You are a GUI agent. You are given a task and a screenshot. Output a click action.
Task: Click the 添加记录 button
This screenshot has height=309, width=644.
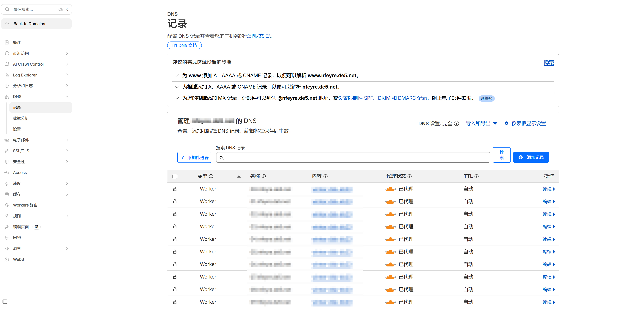click(x=531, y=157)
